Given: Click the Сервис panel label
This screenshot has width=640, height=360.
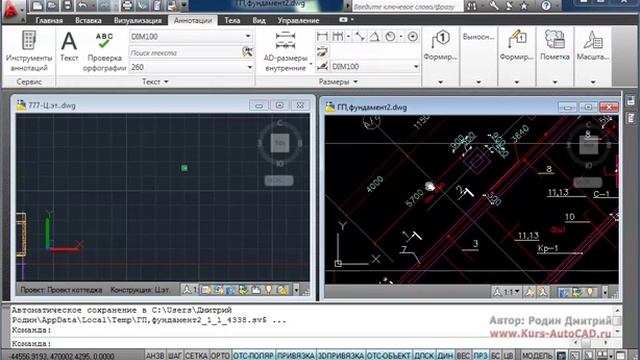Looking at the screenshot, I should (29, 82).
